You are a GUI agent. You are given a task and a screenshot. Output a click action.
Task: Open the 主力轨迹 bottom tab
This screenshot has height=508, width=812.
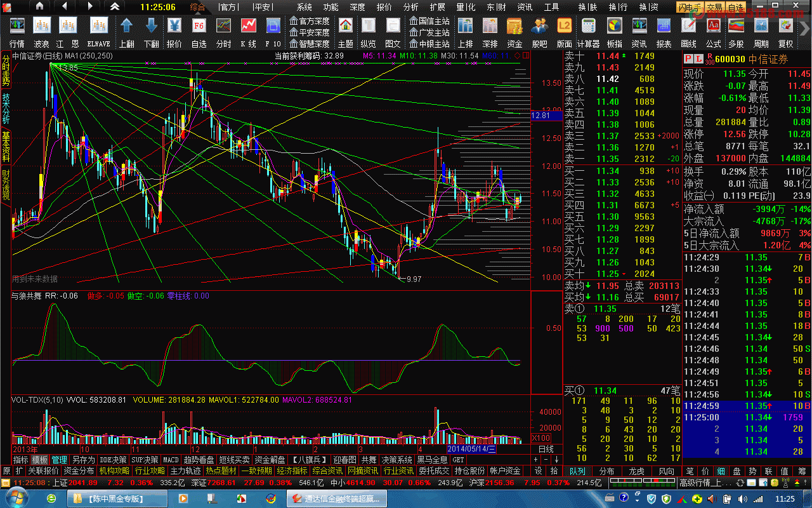(x=186, y=471)
